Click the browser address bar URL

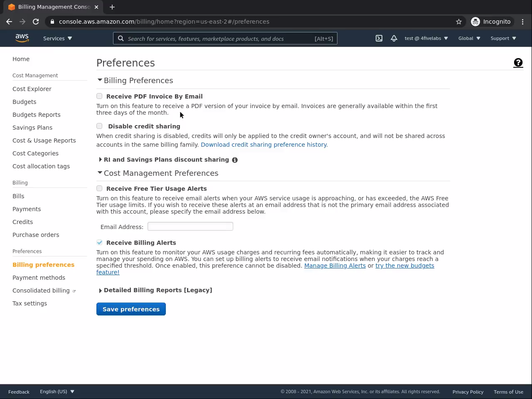click(164, 22)
